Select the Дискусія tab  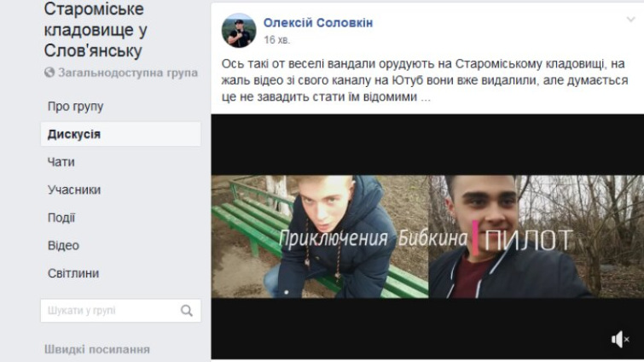coord(121,134)
